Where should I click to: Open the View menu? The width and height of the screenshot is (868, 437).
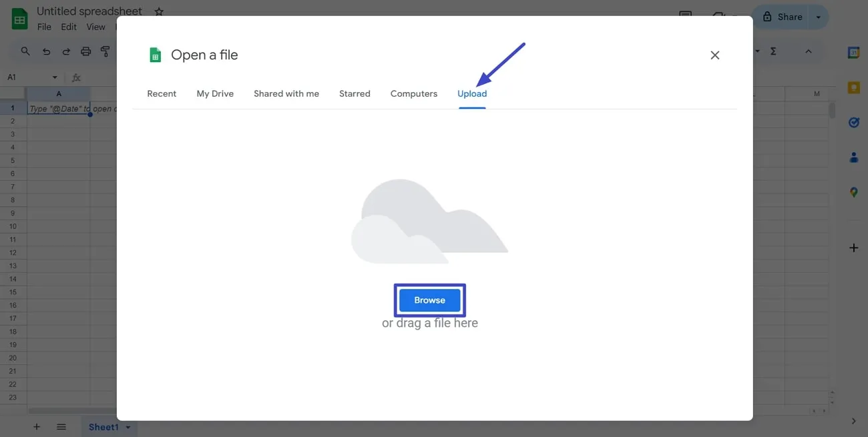click(96, 27)
